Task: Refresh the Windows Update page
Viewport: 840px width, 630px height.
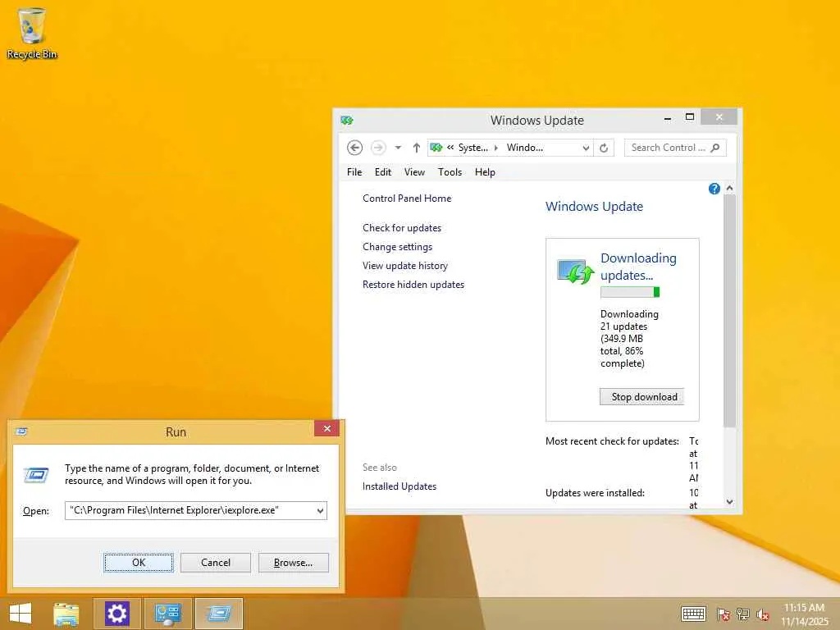Action: [x=604, y=148]
